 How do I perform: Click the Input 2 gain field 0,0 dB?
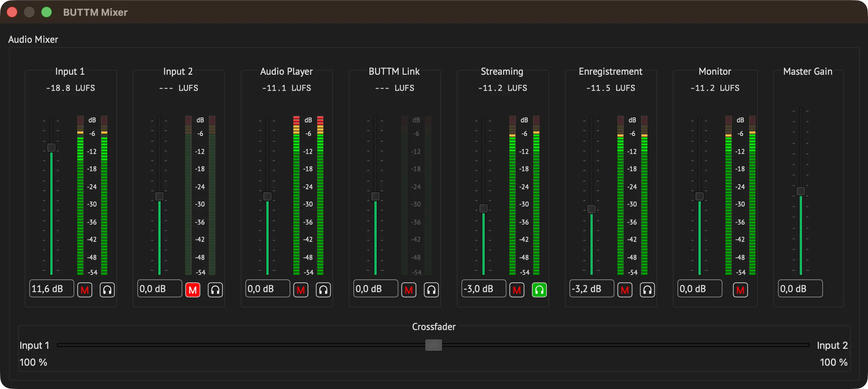coord(160,288)
